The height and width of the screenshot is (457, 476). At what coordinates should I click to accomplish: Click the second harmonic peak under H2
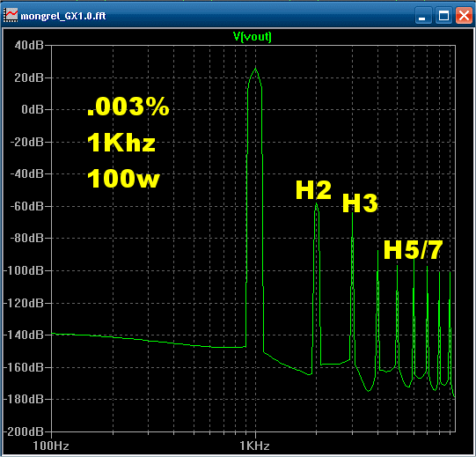click(317, 205)
